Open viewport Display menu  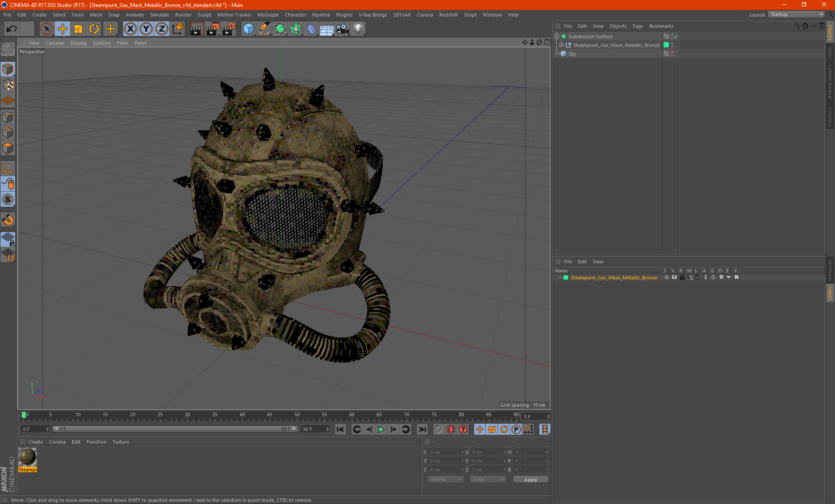click(78, 43)
